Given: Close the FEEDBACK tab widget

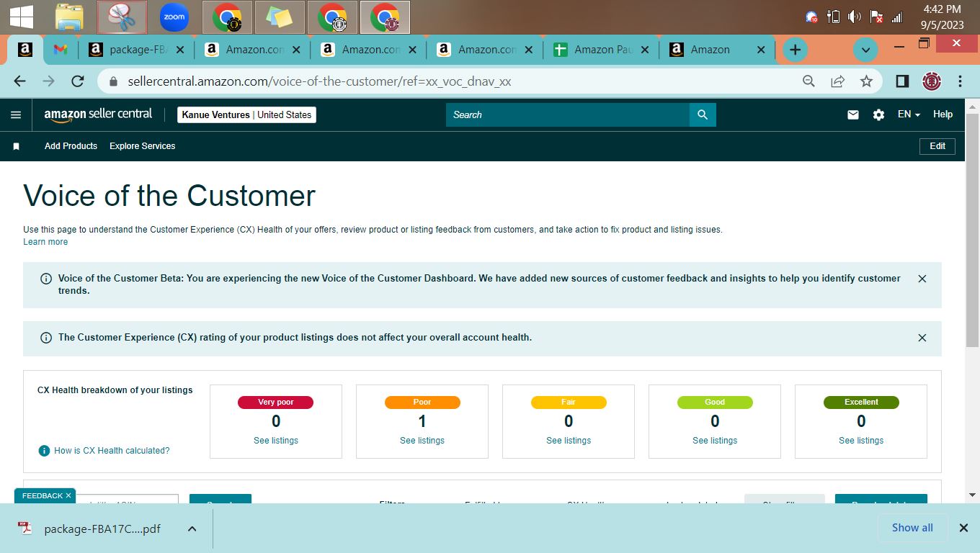Looking at the screenshot, I should click(68, 495).
